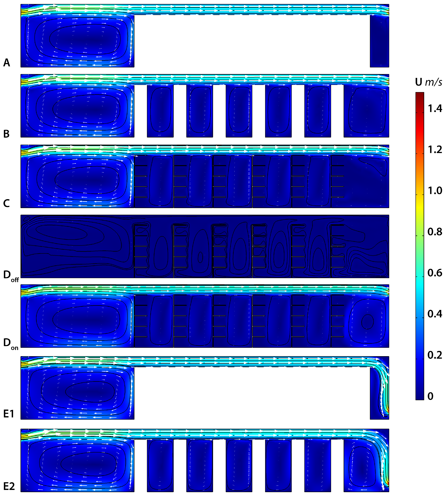
Task: Click panel label B
Action: point(6,134)
